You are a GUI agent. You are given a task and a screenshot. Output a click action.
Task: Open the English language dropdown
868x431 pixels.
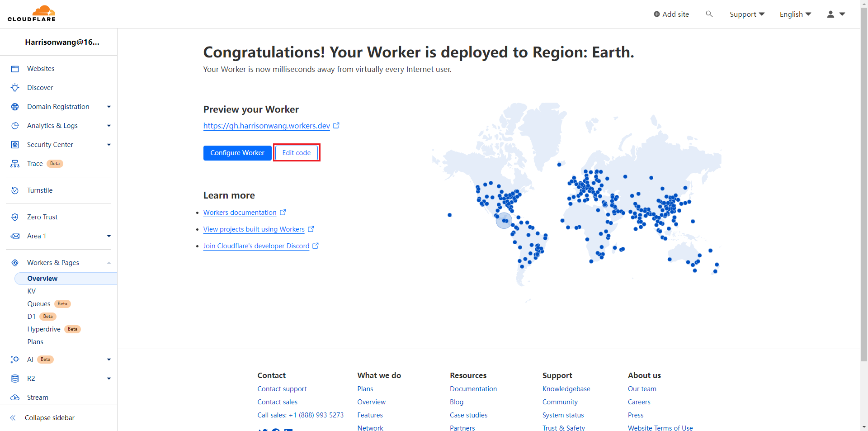(x=795, y=14)
